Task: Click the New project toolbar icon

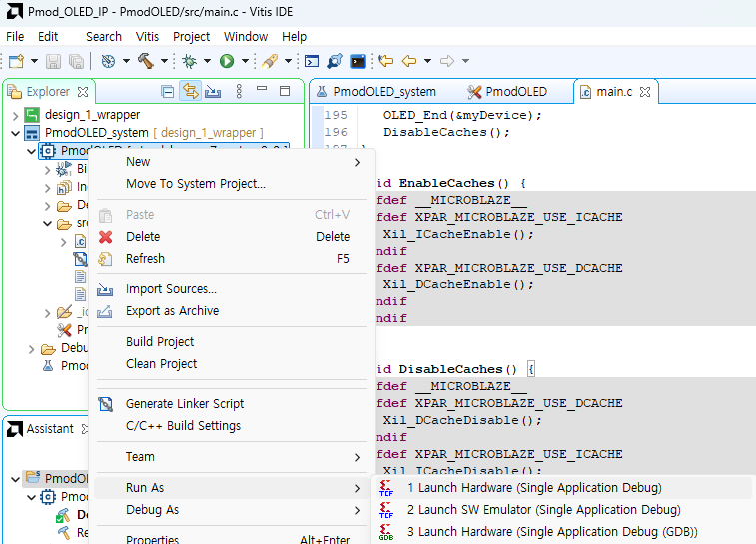Action: 16,61
